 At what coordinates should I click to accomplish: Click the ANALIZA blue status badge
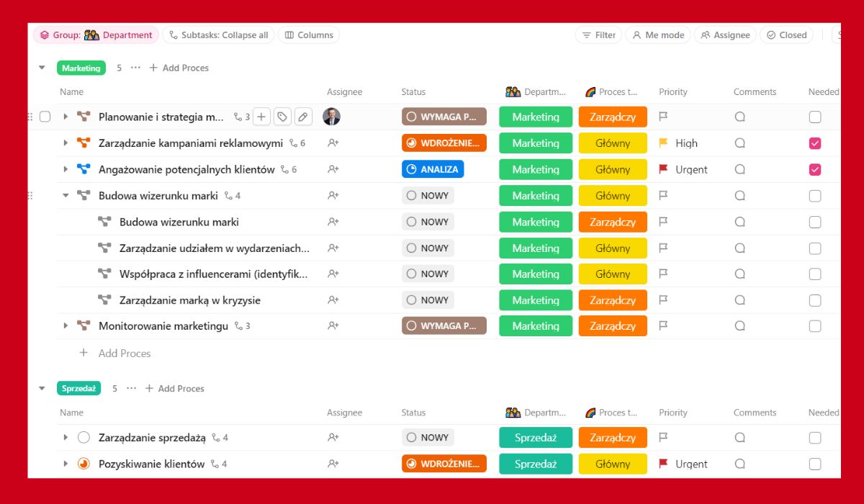click(432, 170)
